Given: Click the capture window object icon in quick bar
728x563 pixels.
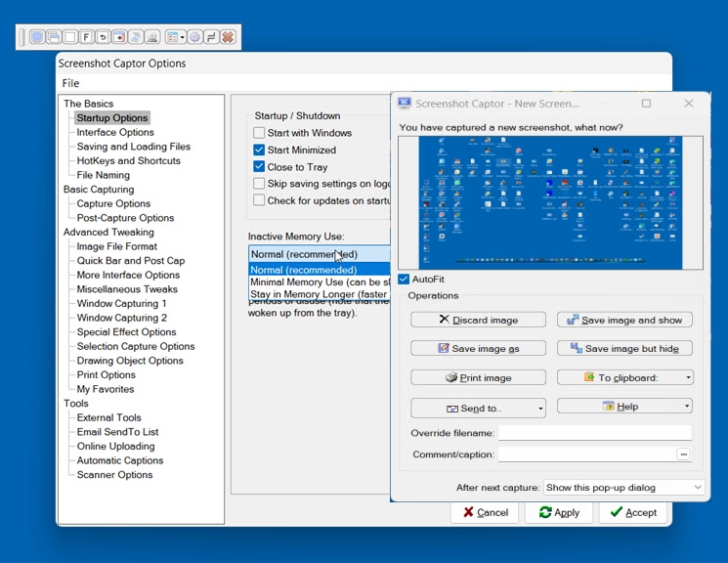Looking at the screenshot, I should pyautogui.click(x=119, y=37).
